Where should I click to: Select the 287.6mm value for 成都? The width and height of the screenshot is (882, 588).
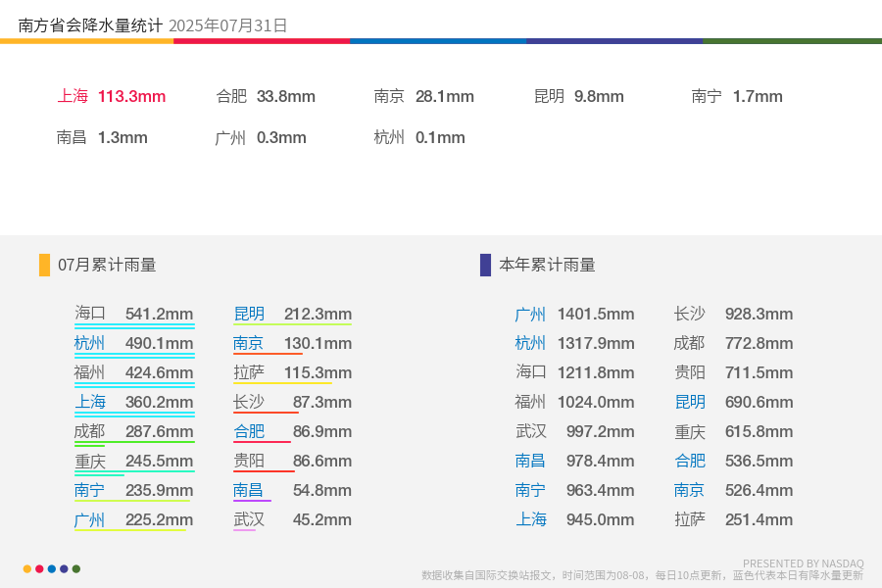pyautogui.click(x=159, y=431)
